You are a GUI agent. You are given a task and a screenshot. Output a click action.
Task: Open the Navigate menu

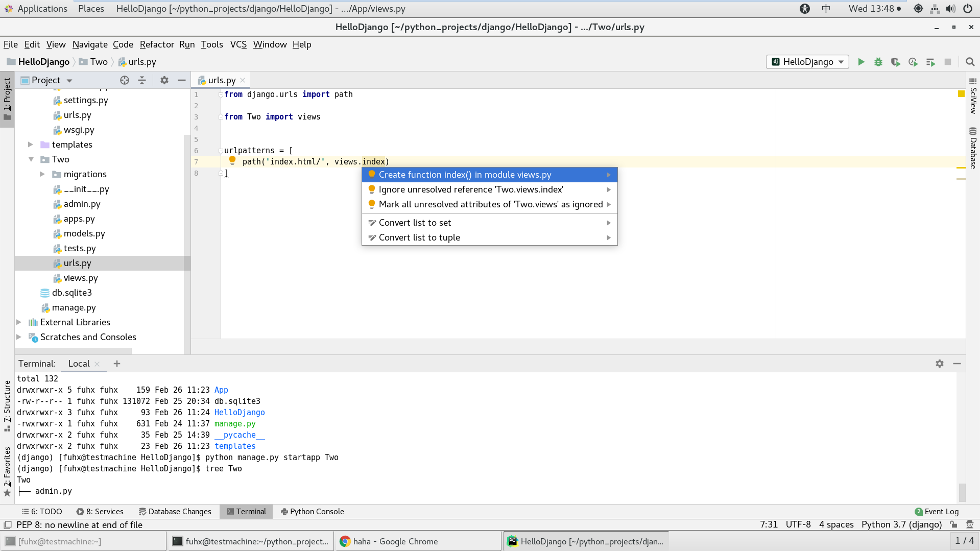(x=90, y=44)
